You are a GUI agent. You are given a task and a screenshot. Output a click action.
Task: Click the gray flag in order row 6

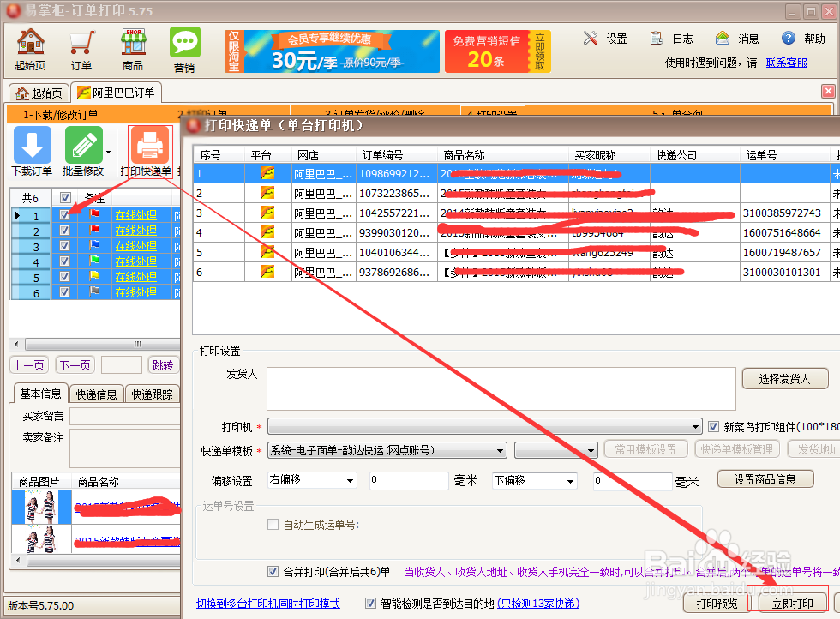tap(95, 292)
